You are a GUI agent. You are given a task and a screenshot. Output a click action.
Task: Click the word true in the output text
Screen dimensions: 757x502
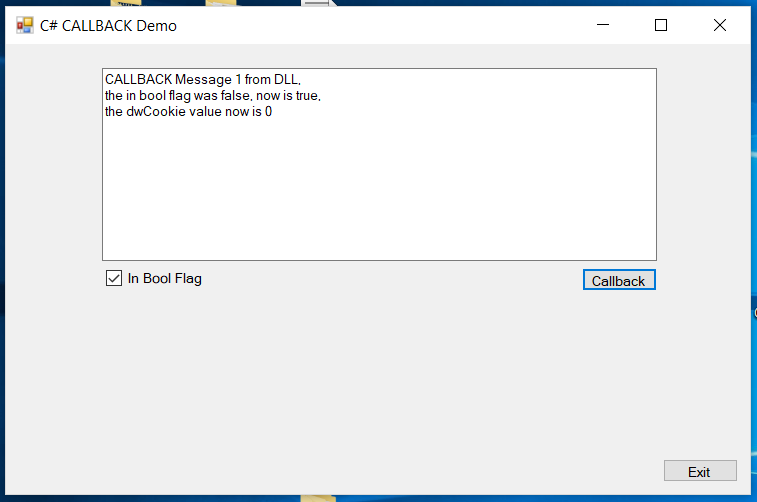click(x=305, y=95)
